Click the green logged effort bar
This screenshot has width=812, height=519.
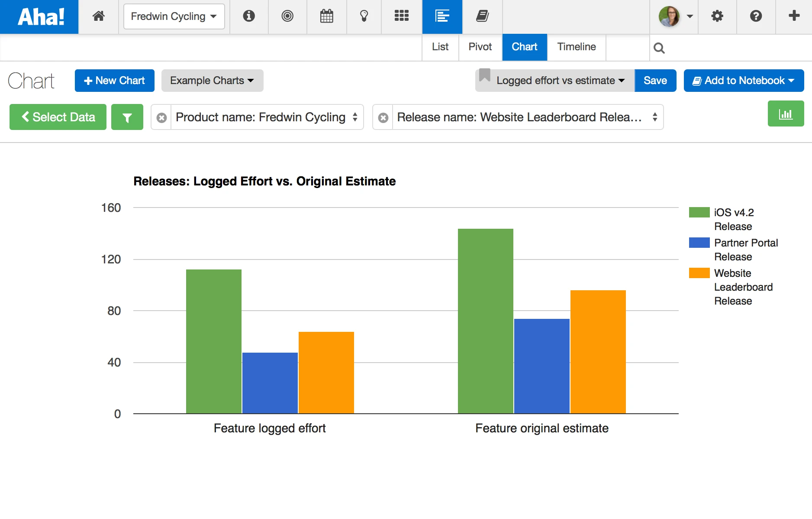pyautogui.click(x=214, y=341)
